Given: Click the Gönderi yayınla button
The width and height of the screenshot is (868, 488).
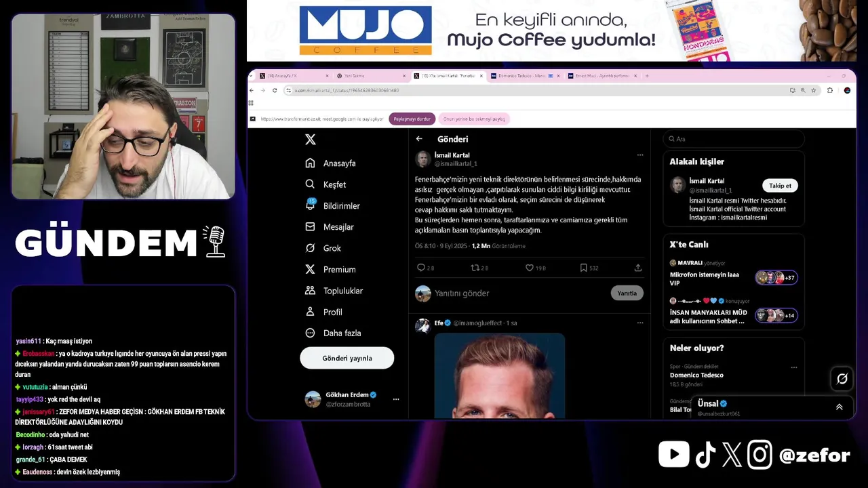Looking at the screenshot, I should click(347, 358).
